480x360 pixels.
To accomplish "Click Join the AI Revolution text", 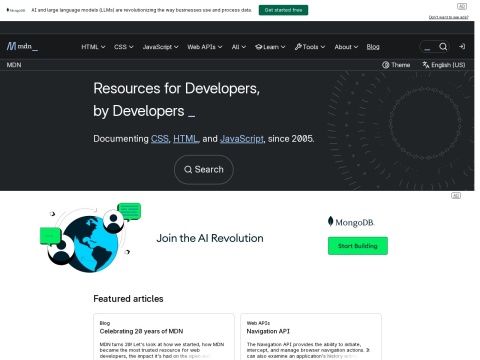I will pyautogui.click(x=210, y=238).
